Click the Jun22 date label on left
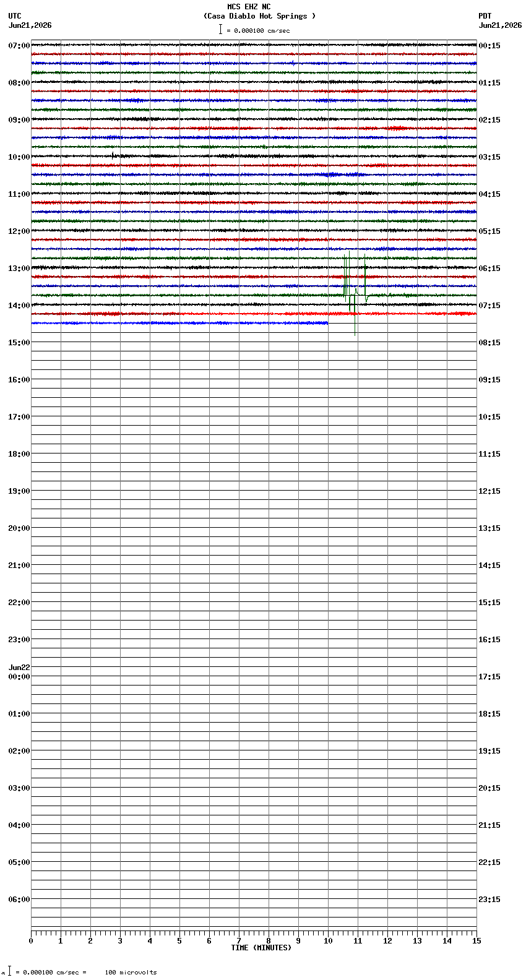Image resolution: width=526 pixels, height=980 pixels. pyautogui.click(x=19, y=668)
